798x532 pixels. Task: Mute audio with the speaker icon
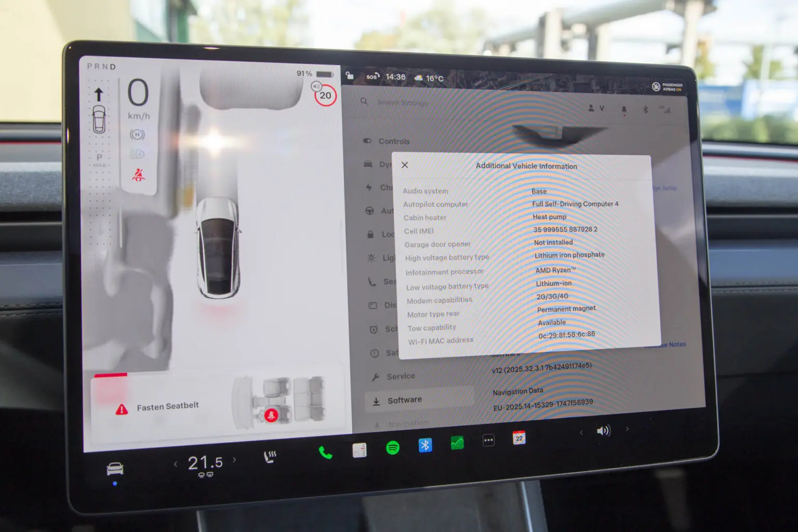pos(603,431)
